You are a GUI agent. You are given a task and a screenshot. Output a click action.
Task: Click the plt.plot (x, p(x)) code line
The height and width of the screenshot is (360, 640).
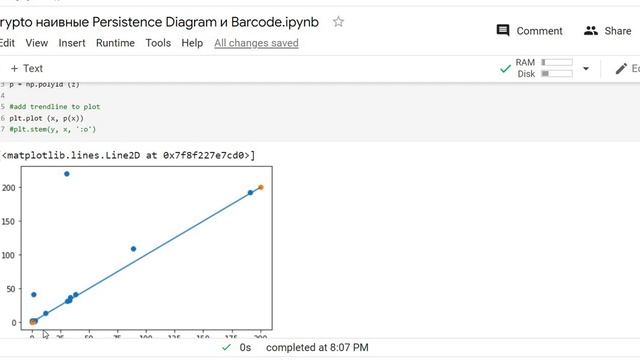click(x=47, y=118)
